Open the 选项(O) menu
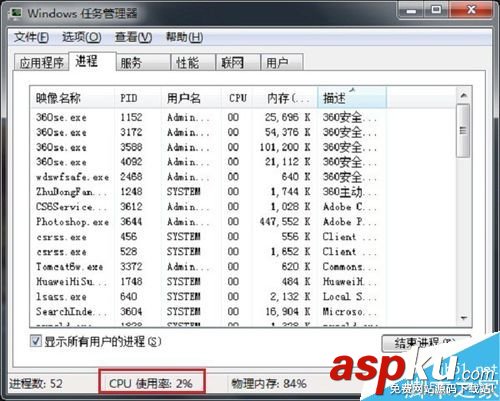Viewport: 500px width, 401px height. (x=82, y=37)
